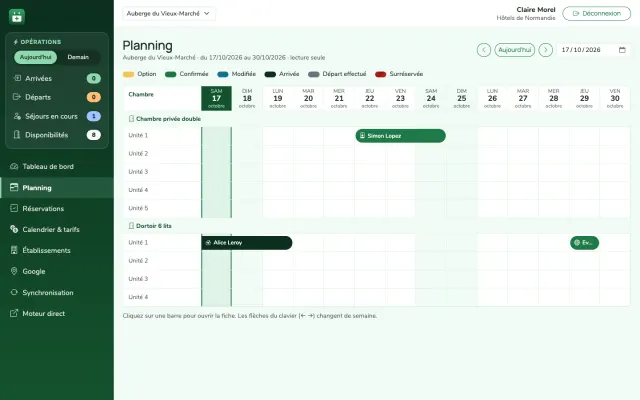Select the VEN 30 octobre column header
Image resolution: width=640 pixels, height=400 pixels.
[x=615, y=98]
